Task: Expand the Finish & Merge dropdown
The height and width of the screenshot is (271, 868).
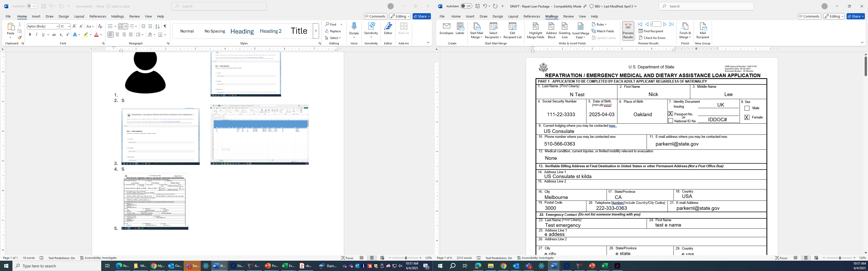Action: tap(685, 31)
